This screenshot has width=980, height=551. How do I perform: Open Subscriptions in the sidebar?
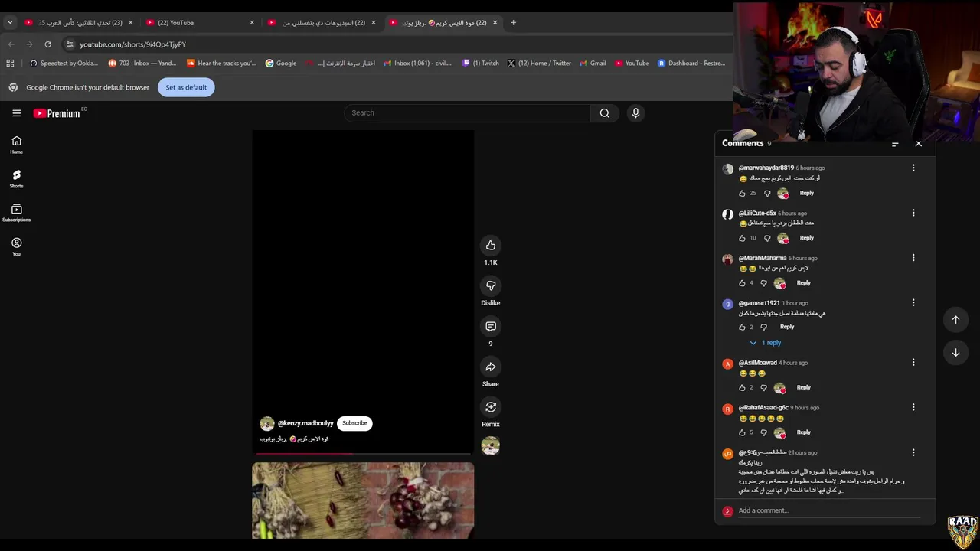coord(16,213)
